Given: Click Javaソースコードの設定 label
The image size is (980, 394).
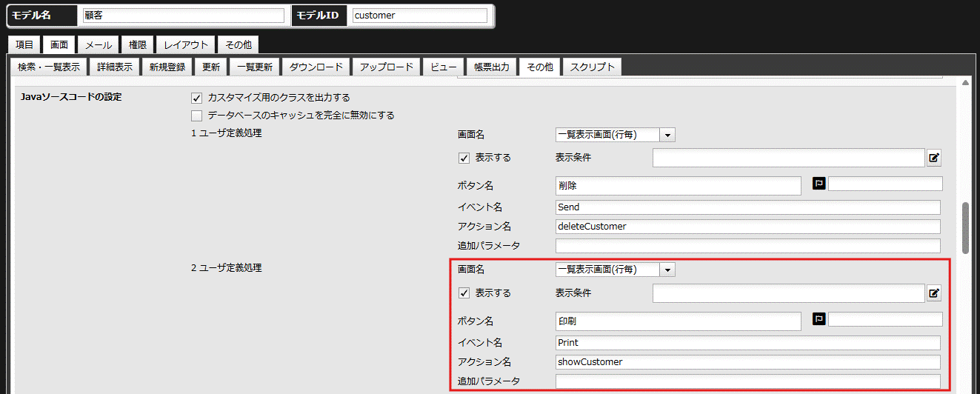Looking at the screenshot, I should [71, 97].
